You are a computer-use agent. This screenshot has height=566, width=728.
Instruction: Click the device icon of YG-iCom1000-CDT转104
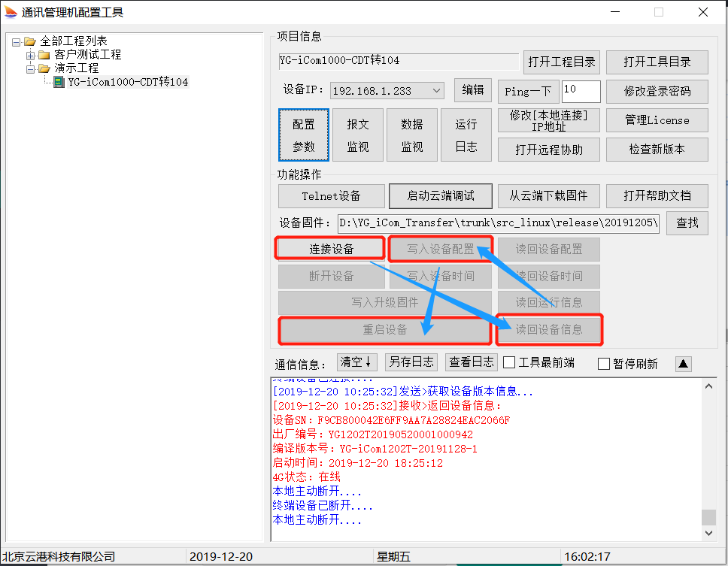pyautogui.click(x=59, y=82)
